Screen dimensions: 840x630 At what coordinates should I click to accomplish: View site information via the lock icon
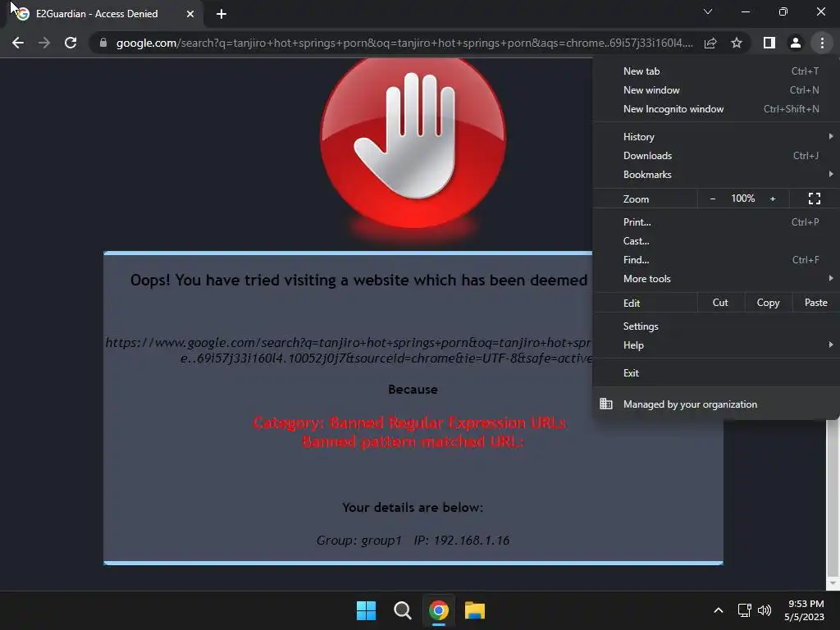103,43
